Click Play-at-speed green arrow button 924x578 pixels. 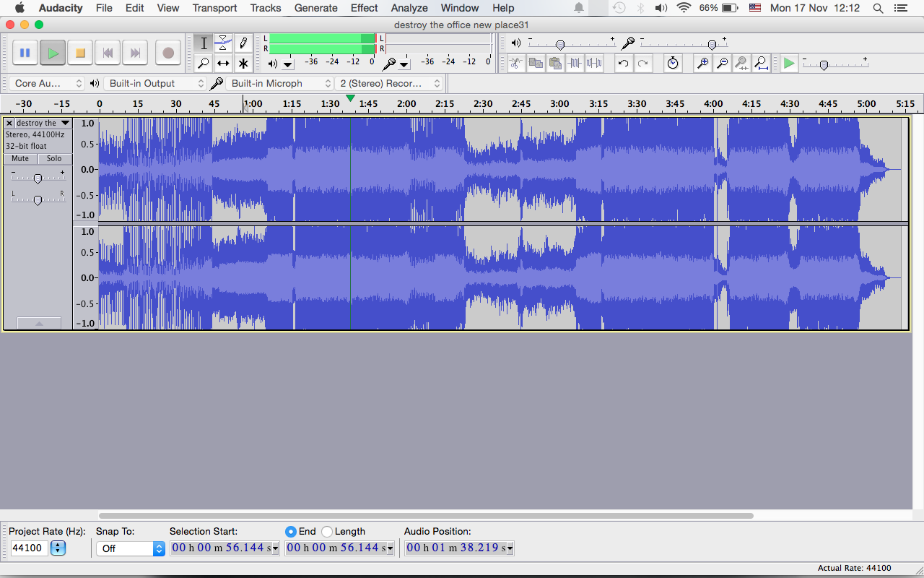click(x=789, y=63)
